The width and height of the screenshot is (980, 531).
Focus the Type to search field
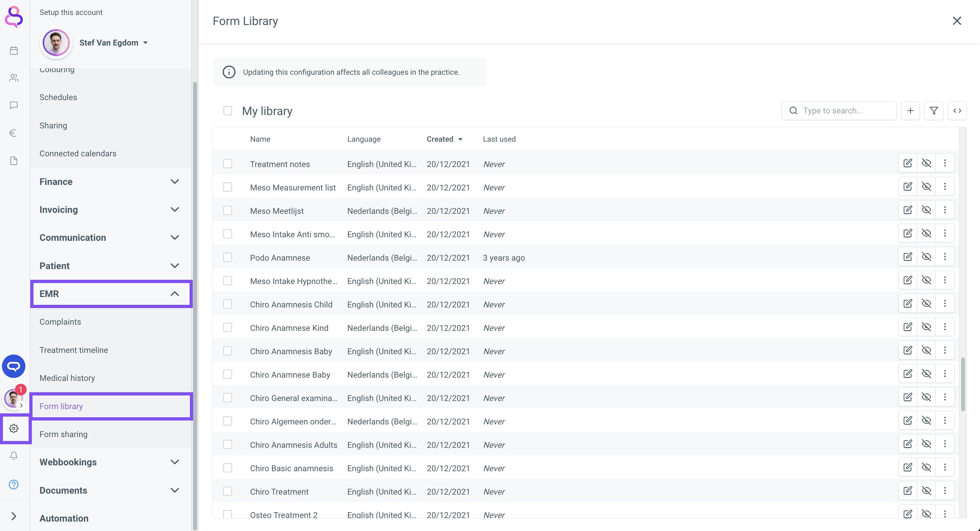coord(844,110)
